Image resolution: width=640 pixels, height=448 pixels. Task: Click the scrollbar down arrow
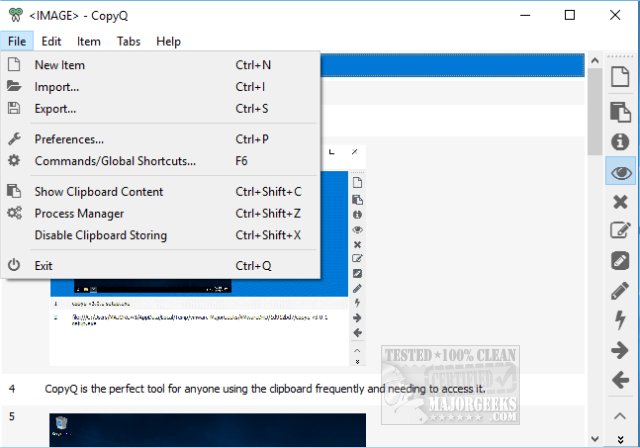click(595, 439)
